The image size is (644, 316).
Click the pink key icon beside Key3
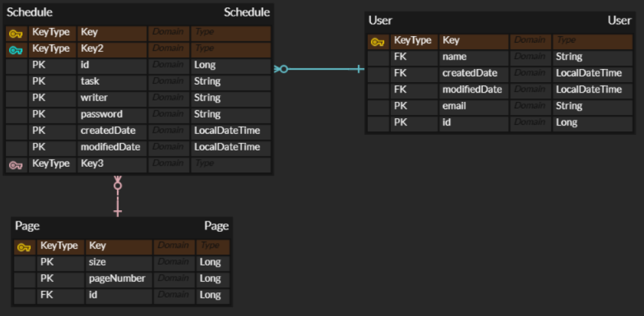[x=16, y=166]
